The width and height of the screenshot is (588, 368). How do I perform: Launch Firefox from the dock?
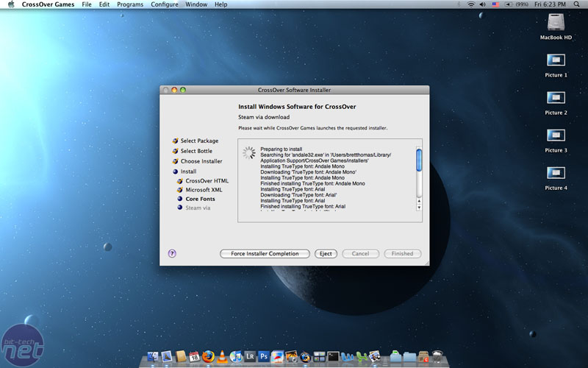click(208, 356)
